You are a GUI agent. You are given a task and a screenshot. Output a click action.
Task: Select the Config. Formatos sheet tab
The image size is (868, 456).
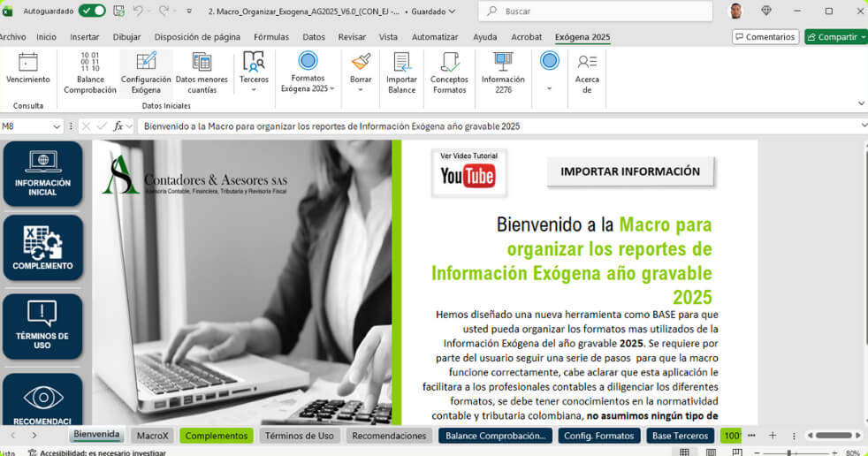click(599, 436)
